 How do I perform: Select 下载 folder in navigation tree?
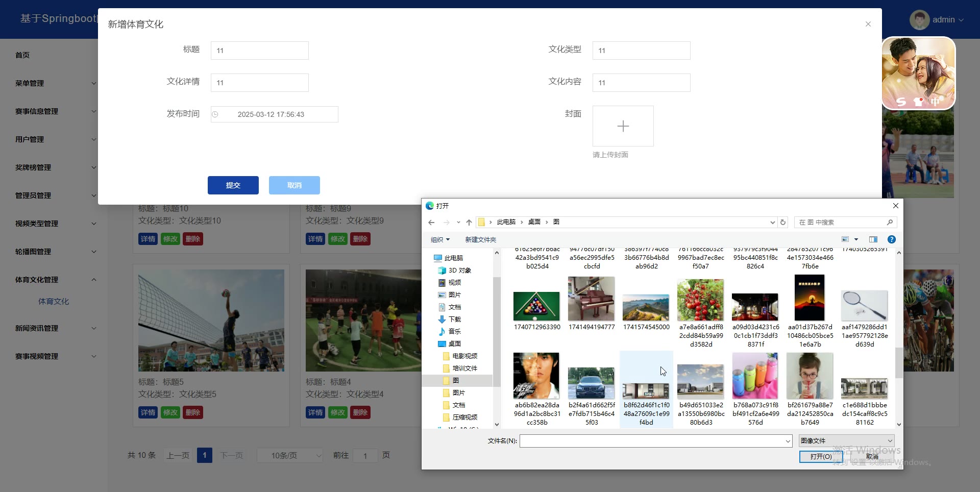(454, 319)
